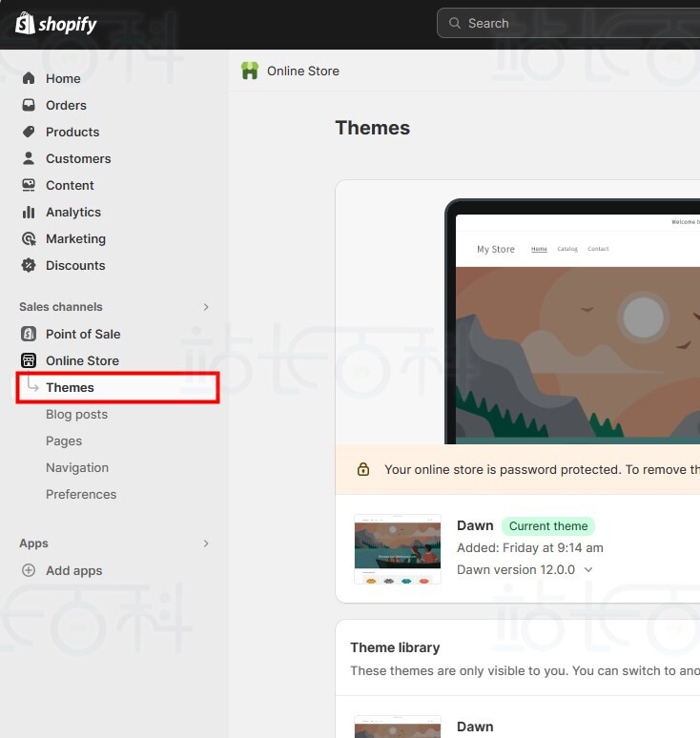Expand the Apps section chevron
This screenshot has height=738, width=700.
[x=206, y=543]
